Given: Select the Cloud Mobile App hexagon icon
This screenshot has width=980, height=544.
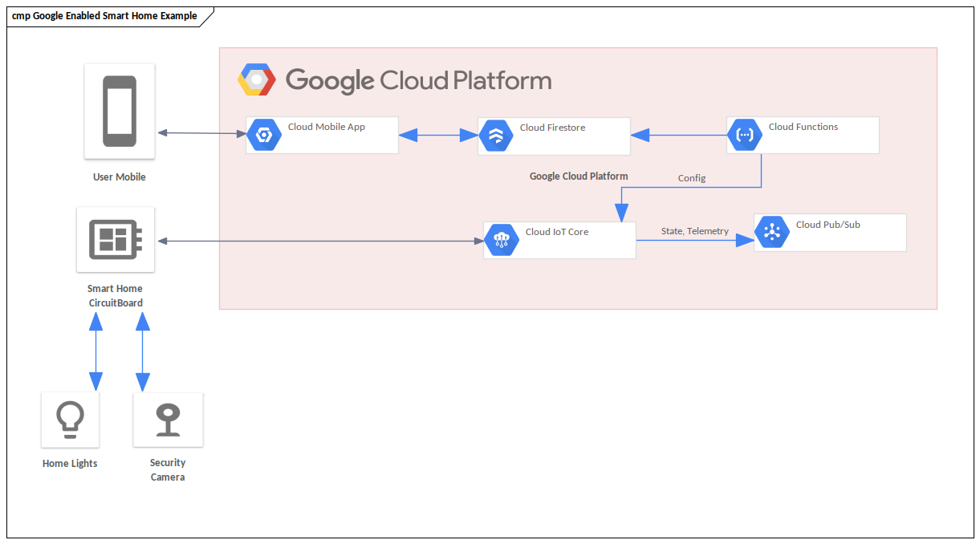Looking at the screenshot, I should pos(265,134).
